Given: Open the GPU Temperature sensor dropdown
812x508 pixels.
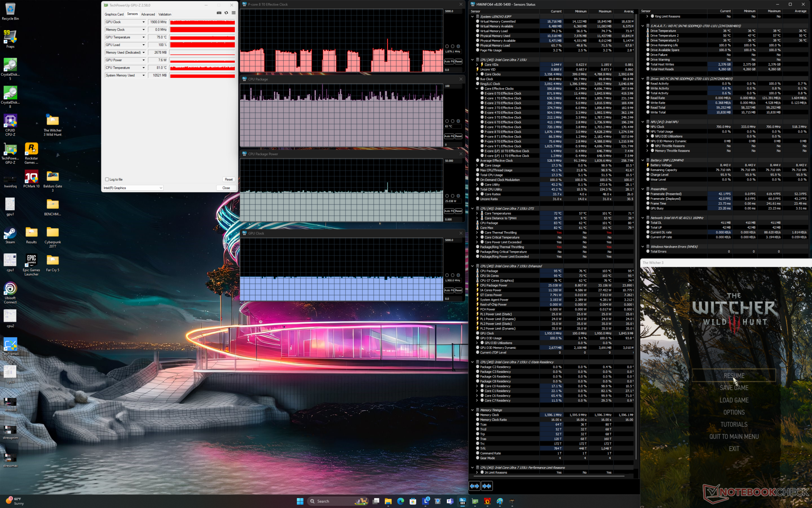Looking at the screenshot, I should 143,37.
